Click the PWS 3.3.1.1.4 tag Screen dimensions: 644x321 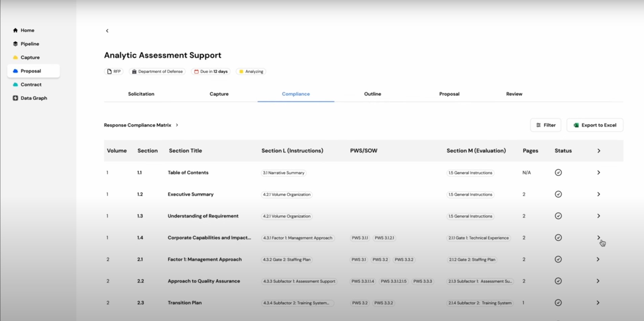(x=363, y=281)
